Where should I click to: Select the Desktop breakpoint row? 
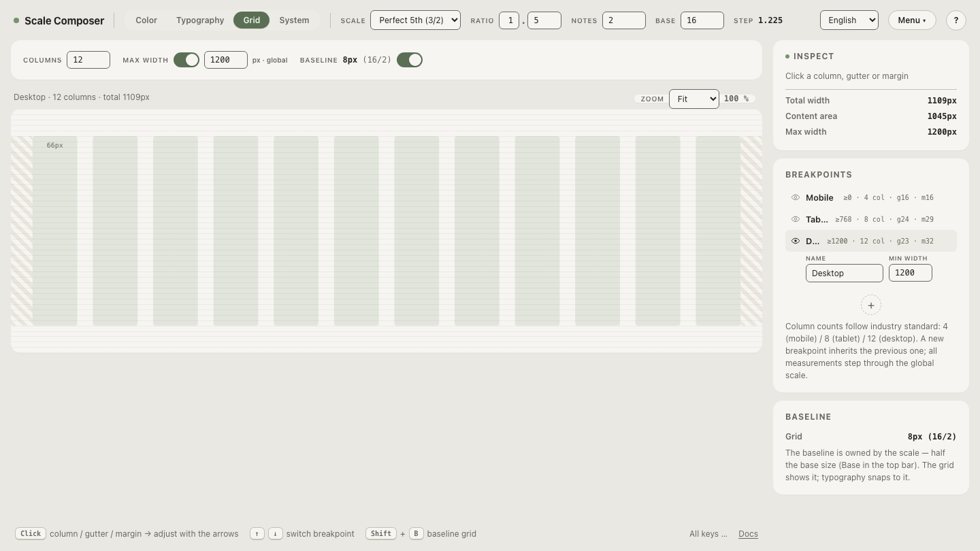(871, 241)
